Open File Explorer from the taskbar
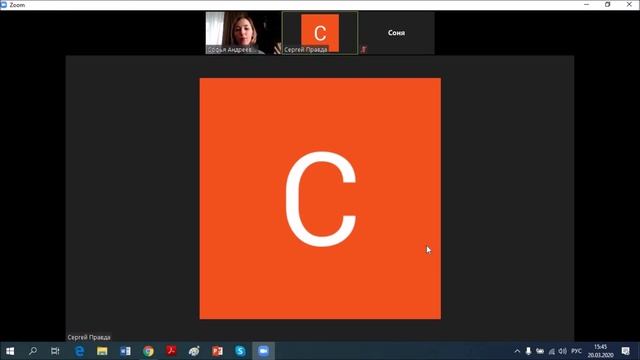Image resolution: width=640 pixels, height=360 pixels. click(102, 351)
